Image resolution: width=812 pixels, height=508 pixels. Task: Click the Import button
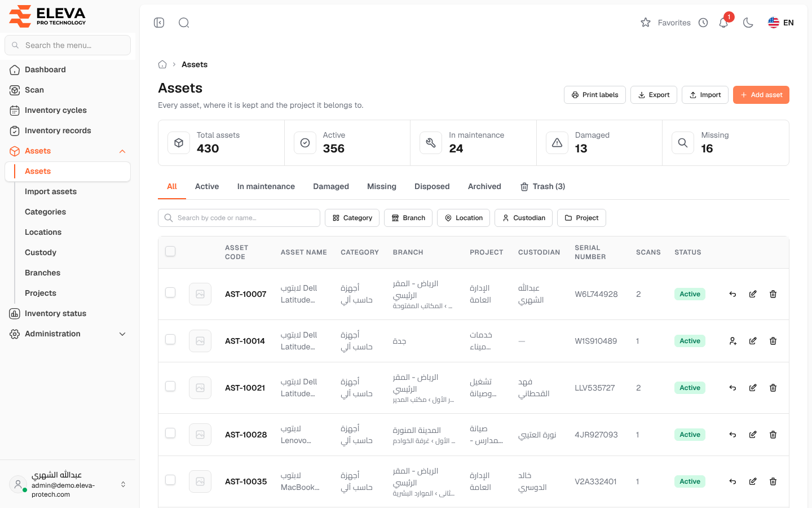pos(705,95)
